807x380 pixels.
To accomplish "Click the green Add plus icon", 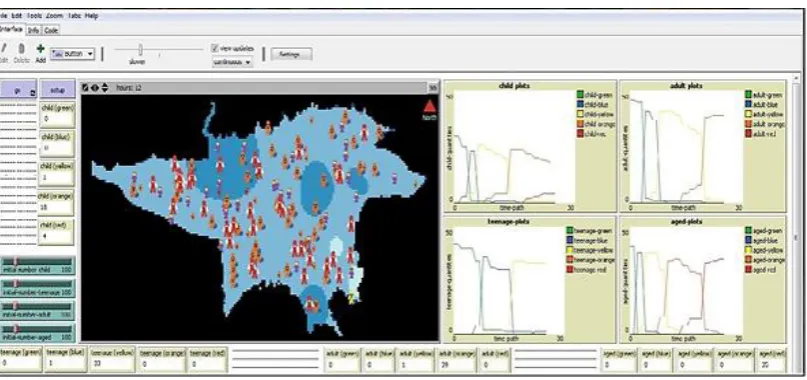I will 41,49.
